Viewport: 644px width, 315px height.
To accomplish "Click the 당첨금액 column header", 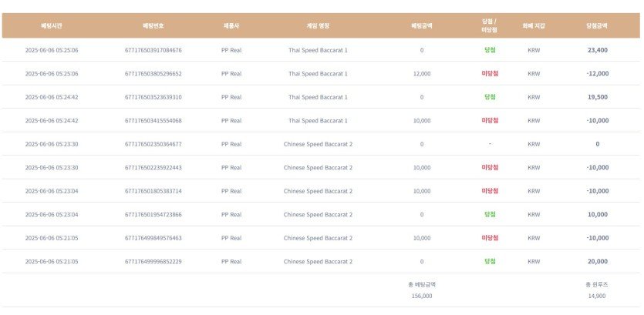I will coord(597,25).
